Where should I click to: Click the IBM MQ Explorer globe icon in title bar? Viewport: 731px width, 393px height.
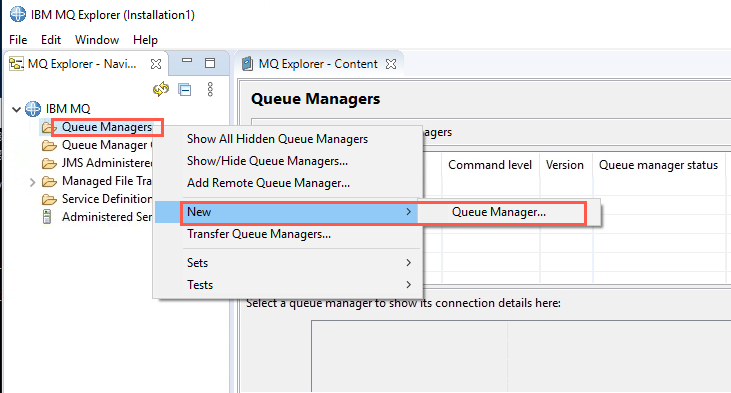click(x=18, y=14)
